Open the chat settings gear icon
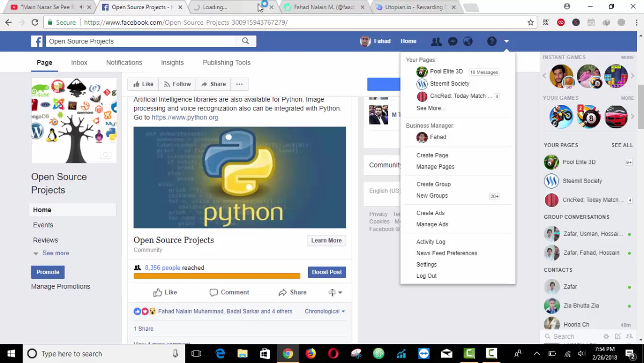Screen dimensions: 644x363 point(606,336)
